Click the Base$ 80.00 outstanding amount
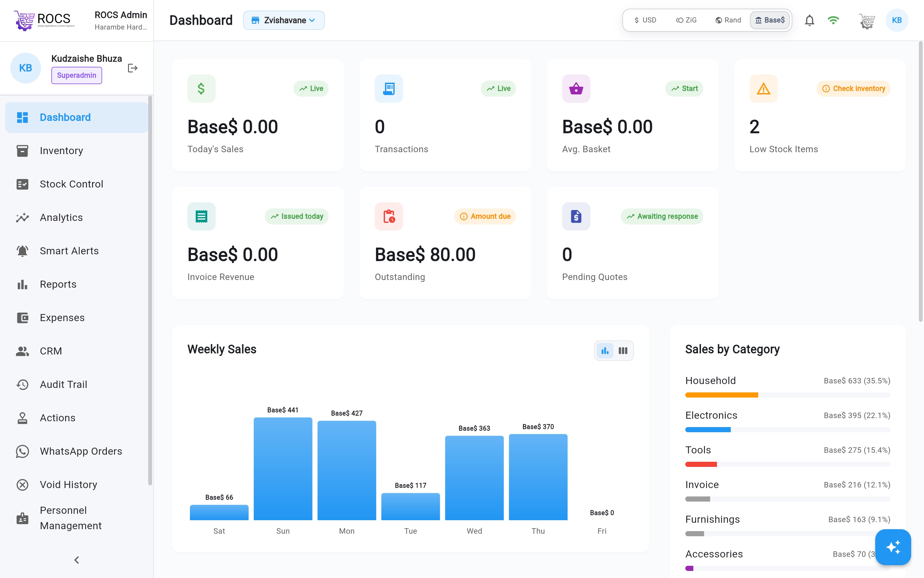The width and height of the screenshot is (924, 578). coord(425,255)
